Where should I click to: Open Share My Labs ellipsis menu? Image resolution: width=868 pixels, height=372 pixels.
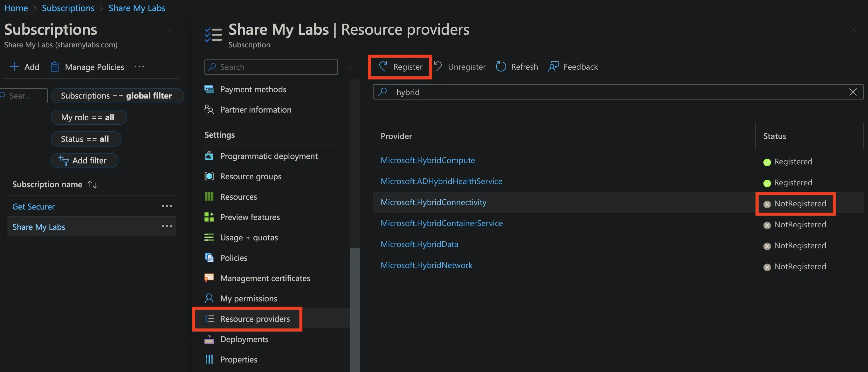click(167, 226)
